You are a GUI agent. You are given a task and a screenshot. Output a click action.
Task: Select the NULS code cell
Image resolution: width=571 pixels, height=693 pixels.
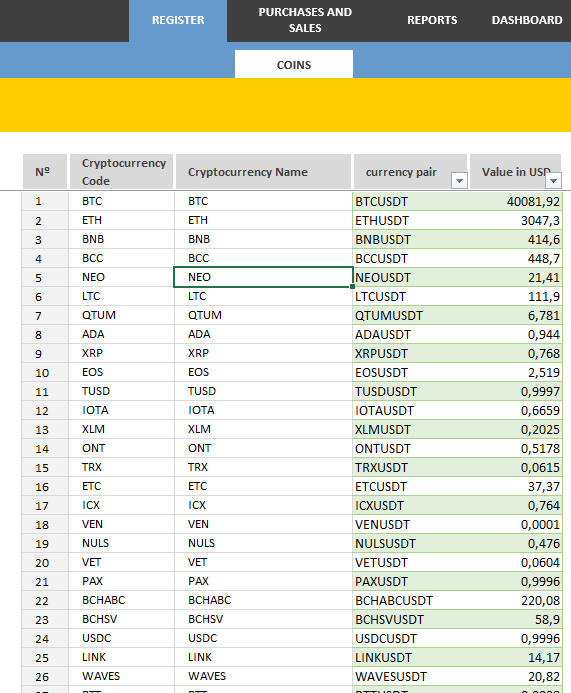[x=122, y=543]
